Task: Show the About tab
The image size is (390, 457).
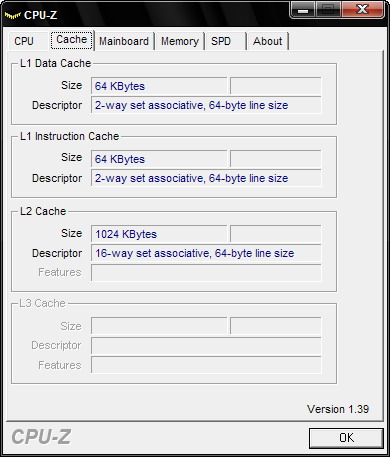Action: coord(268,41)
